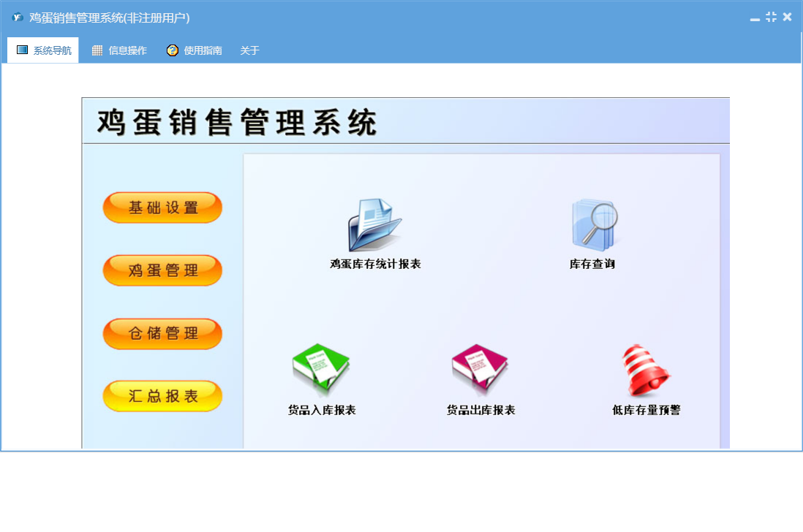This screenshot has height=532, width=803.
Task: Open the 仓储管理 sidebar button
Action: coord(162,333)
